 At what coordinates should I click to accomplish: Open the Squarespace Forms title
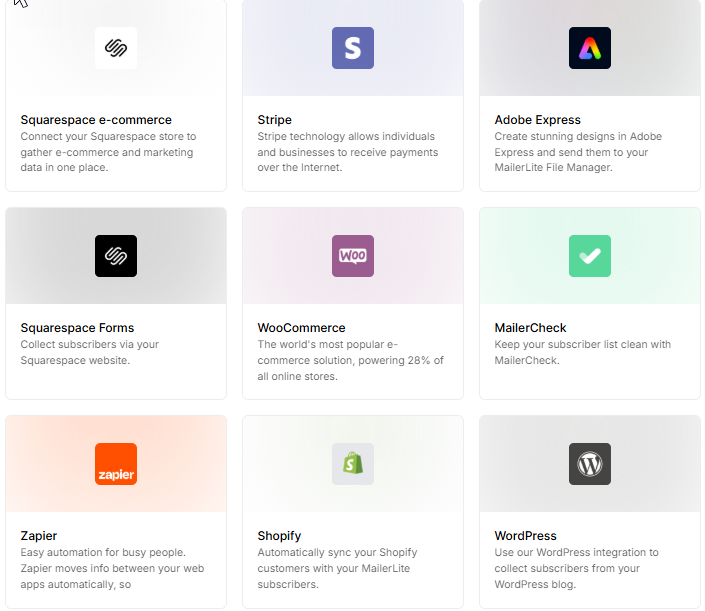tap(77, 328)
